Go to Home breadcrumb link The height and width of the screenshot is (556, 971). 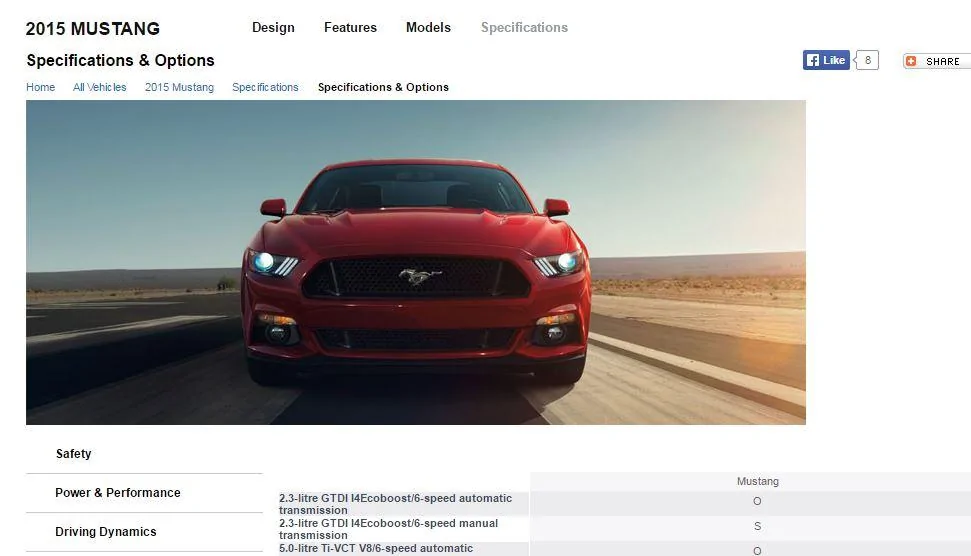coord(40,87)
